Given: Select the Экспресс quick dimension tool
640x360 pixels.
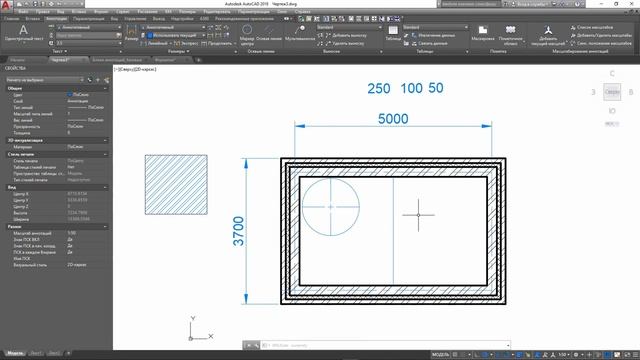Looking at the screenshot, I should (186, 43).
